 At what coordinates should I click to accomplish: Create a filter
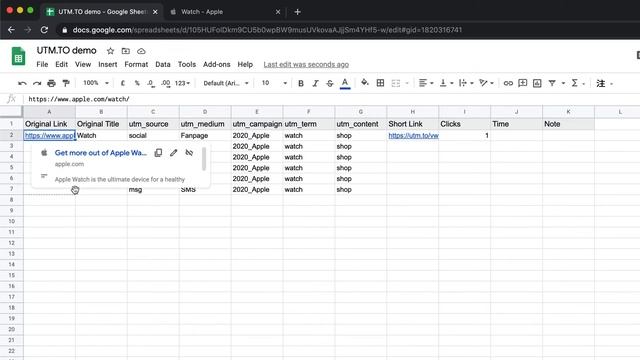(x=552, y=83)
